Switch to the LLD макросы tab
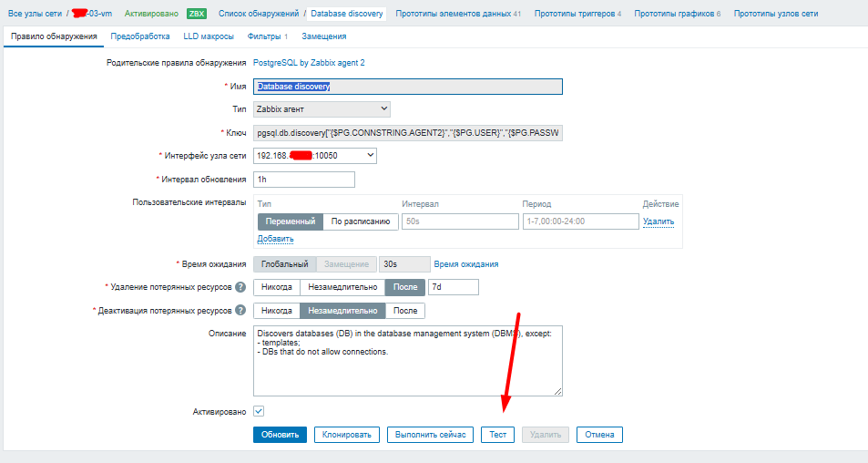Image resolution: width=868 pixels, height=463 pixels. [x=209, y=36]
